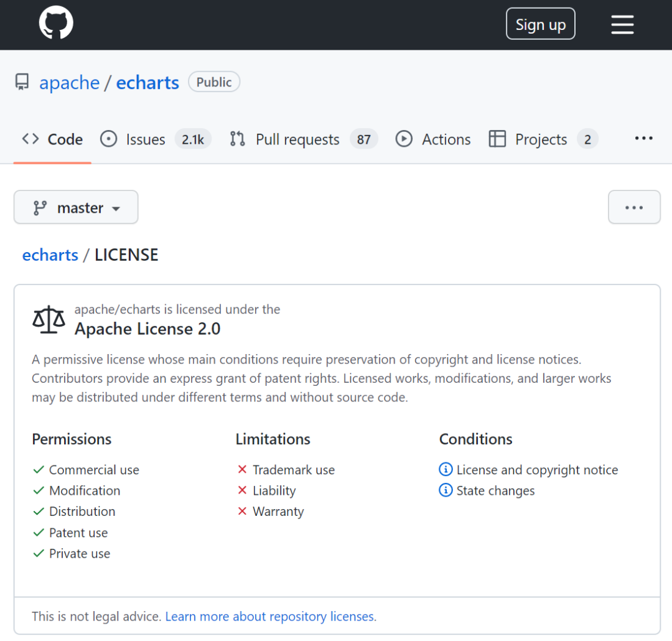Click the repository book icon
This screenshot has width=672, height=641.
(x=22, y=82)
